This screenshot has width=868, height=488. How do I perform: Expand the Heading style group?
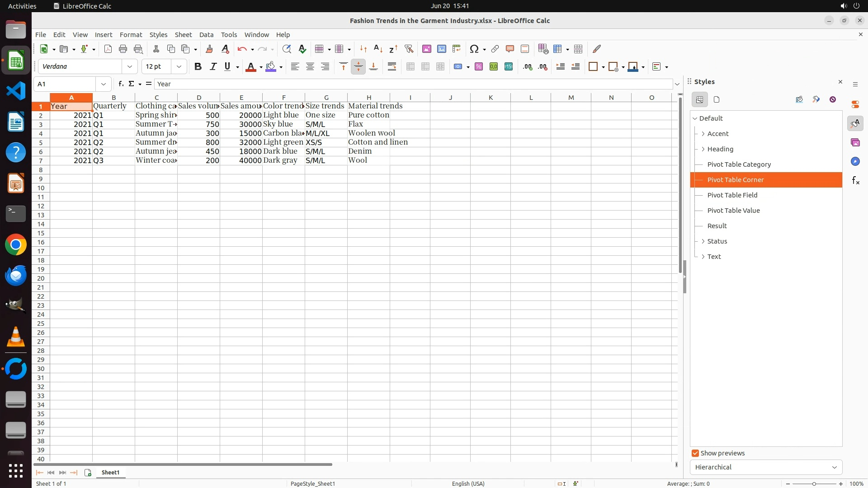(x=703, y=149)
